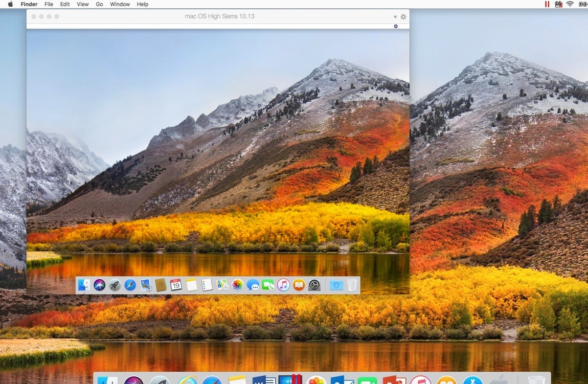Open the Go menu

coord(99,4)
